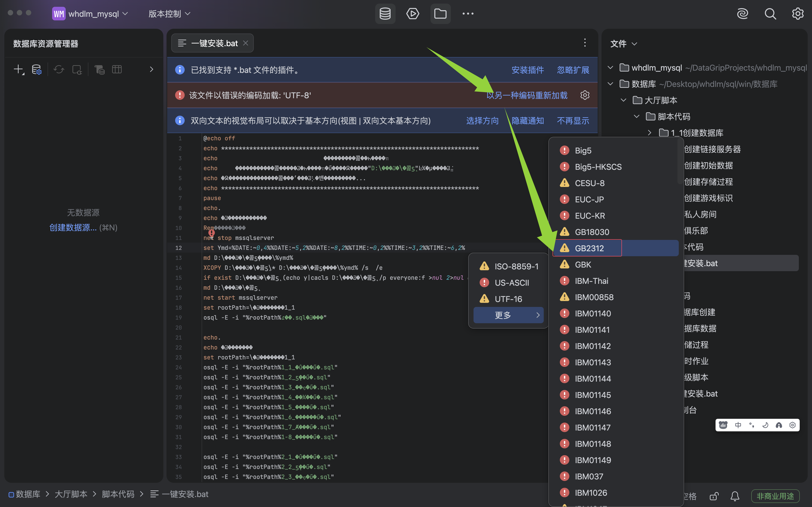Viewport: 812px width, 507px height.
Task: Close the 一键安装.bat editor tab
Action: click(246, 43)
